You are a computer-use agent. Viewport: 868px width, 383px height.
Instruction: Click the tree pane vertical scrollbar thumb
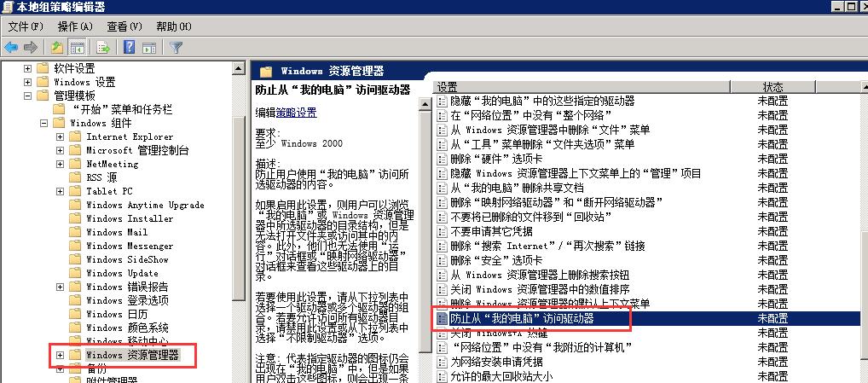pyautogui.click(x=238, y=207)
